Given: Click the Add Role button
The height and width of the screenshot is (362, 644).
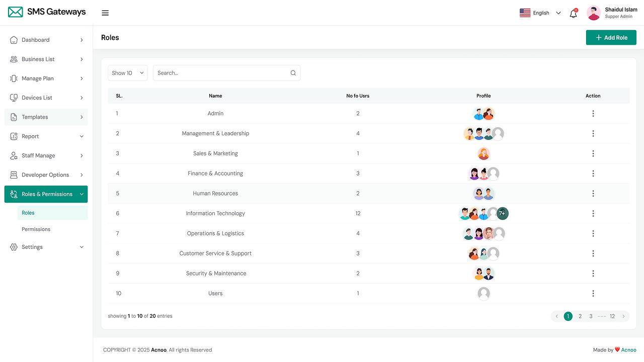Looking at the screenshot, I should 611,38.
